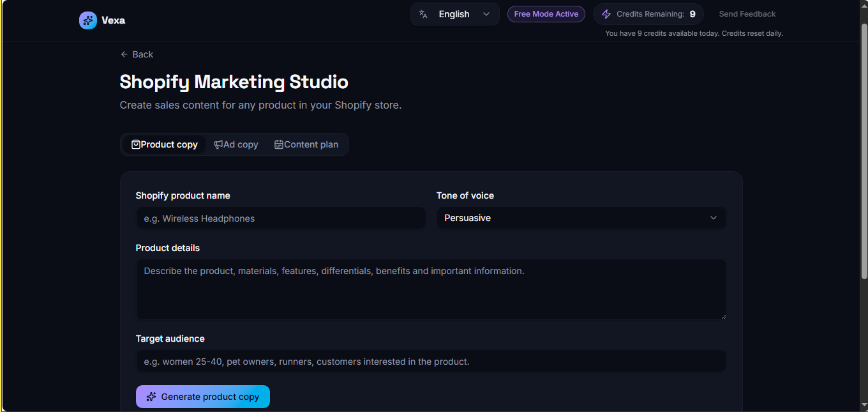Click the Tone of voice chevron arrow
Image resolution: width=868 pixels, height=412 pixels.
[x=714, y=218]
